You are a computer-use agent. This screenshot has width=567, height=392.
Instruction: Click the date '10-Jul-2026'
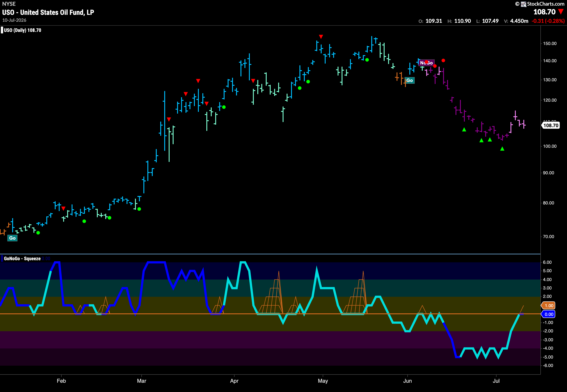pos(14,20)
